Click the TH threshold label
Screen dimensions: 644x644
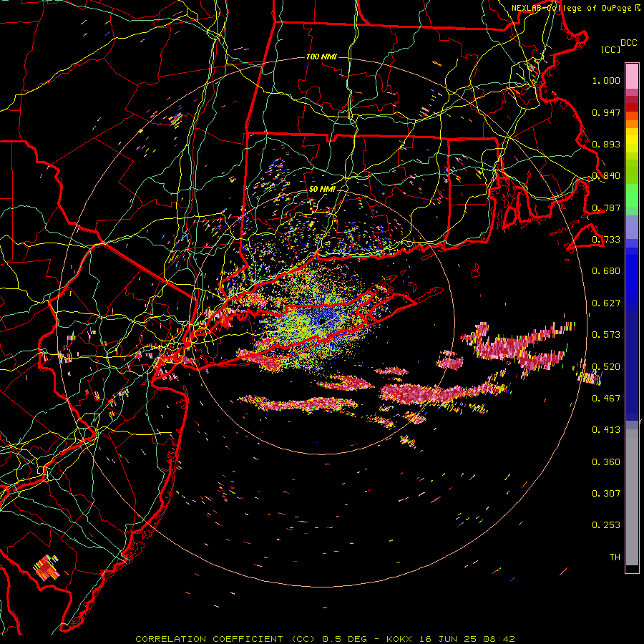(x=615, y=557)
